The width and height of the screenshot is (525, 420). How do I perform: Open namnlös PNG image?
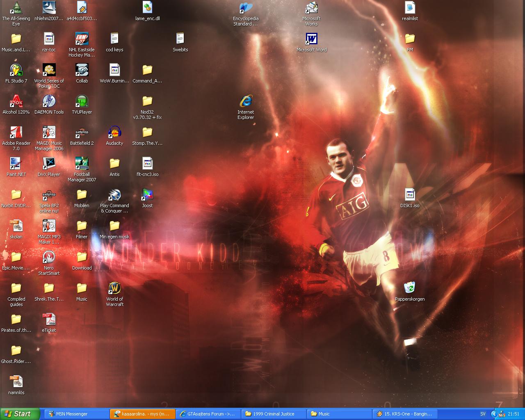[x=16, y=382]
